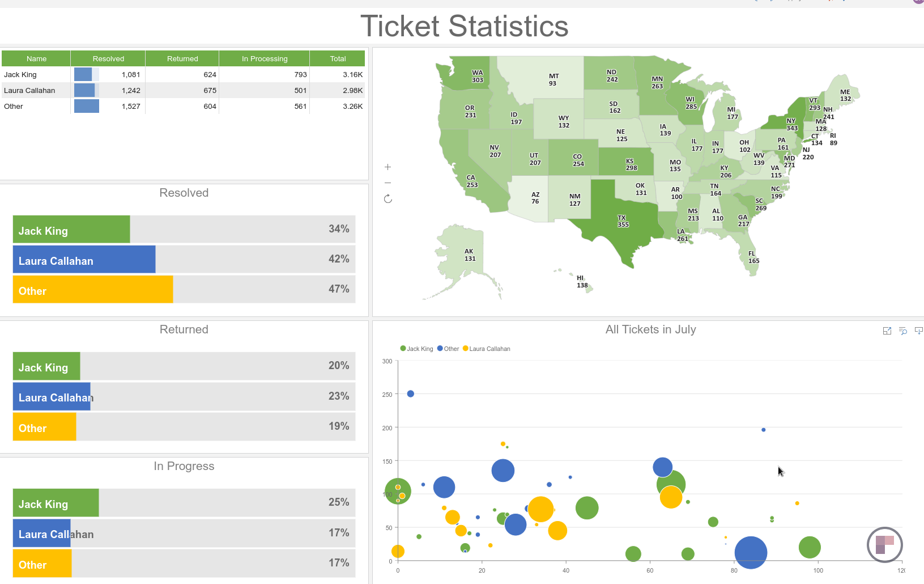Reset the map view with rotate icon
The width and height of the screenshot is (924, 584).
388,199
